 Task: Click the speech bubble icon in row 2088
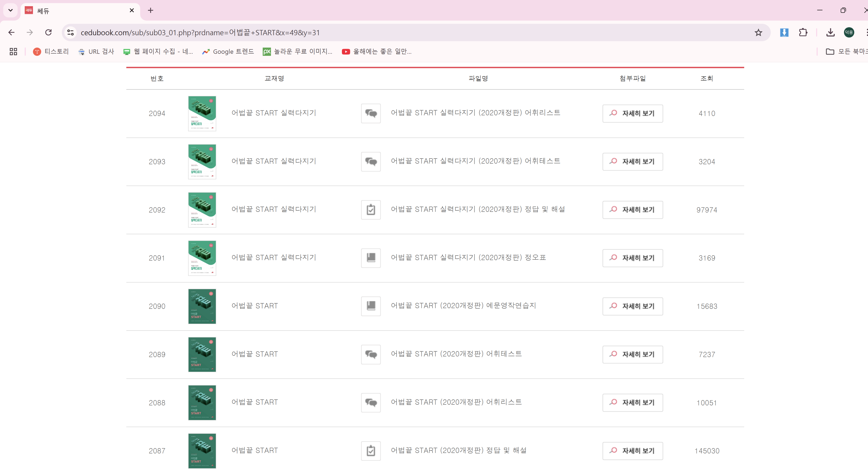(x=371, y=402)
